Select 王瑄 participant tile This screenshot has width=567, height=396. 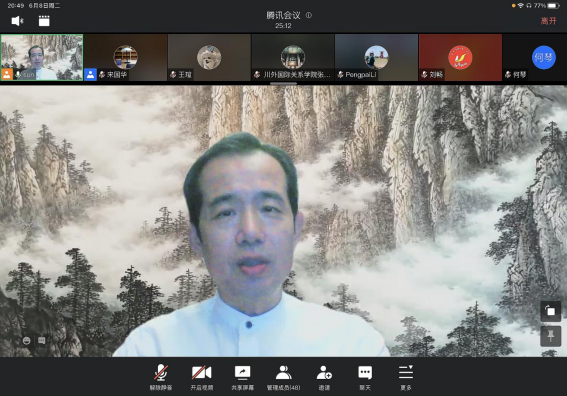209,57
